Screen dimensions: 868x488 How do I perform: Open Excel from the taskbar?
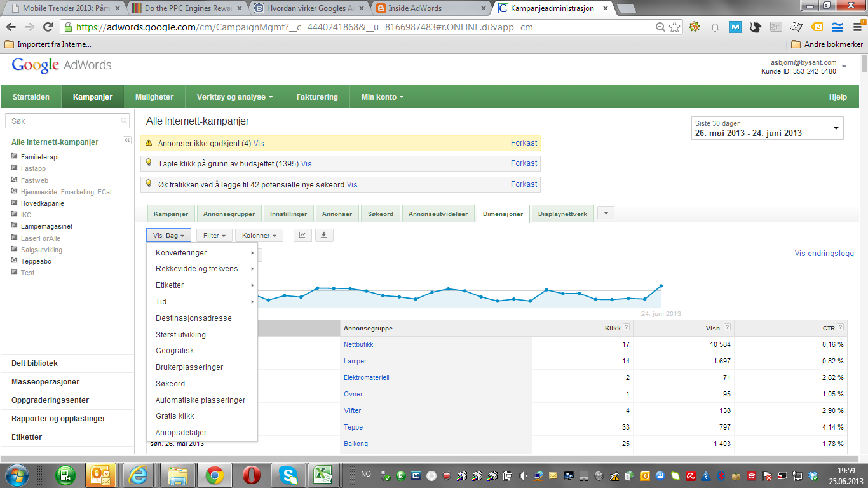(325, 475)
